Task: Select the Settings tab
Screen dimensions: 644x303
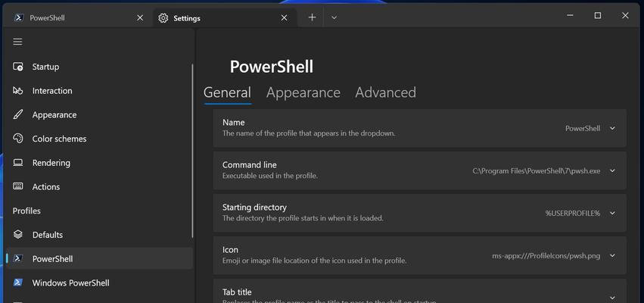Action: [225, 17]
